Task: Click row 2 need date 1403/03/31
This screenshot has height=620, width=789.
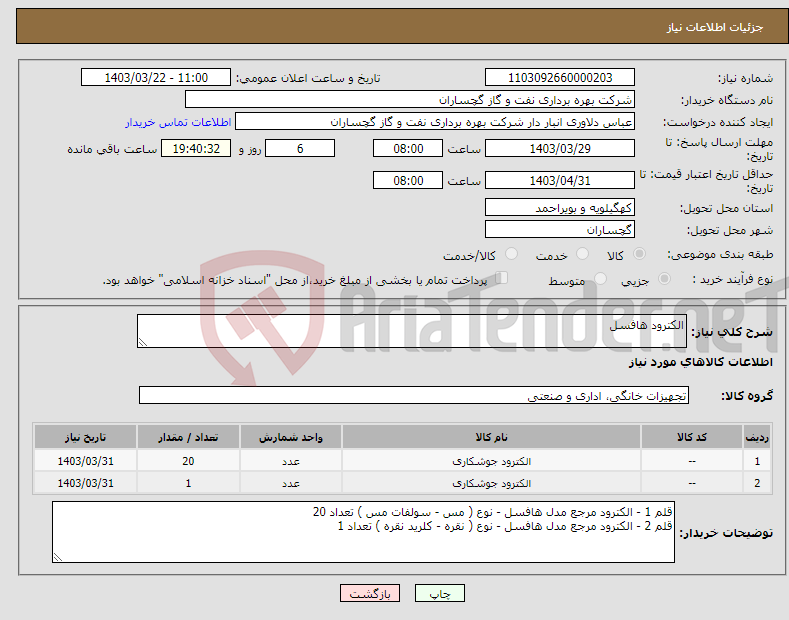Action: pyautogui.click(x=86, y=483)
